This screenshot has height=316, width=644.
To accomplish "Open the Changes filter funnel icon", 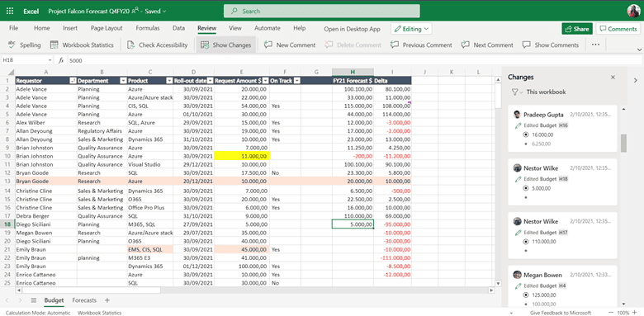I will tap(516, 92).
